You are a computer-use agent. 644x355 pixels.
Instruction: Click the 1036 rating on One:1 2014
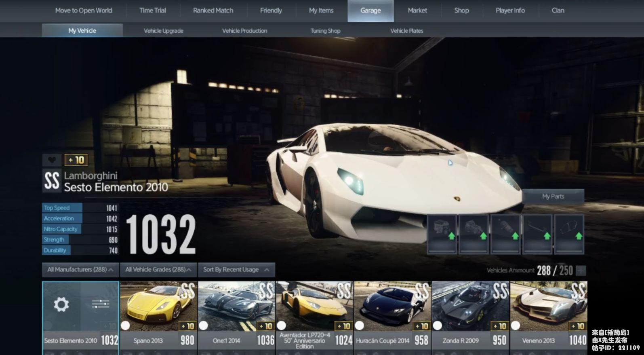(265, 340)
